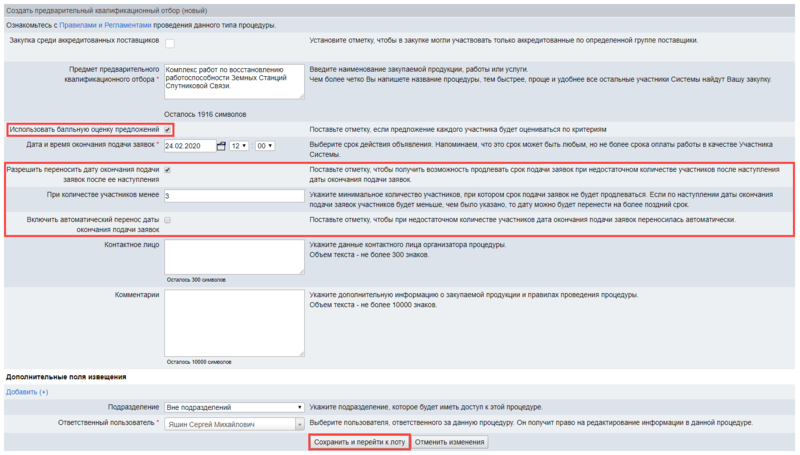The height and width of the screenshot is (455, 800).
Task: Toggle 'Разрешить переносить дату окончания' checkbox
Action: coord(169,170)
